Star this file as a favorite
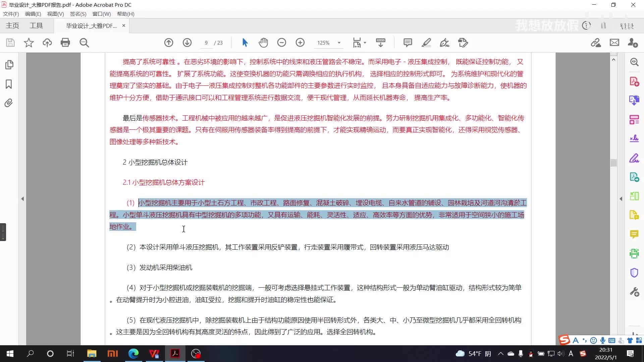 29,43
